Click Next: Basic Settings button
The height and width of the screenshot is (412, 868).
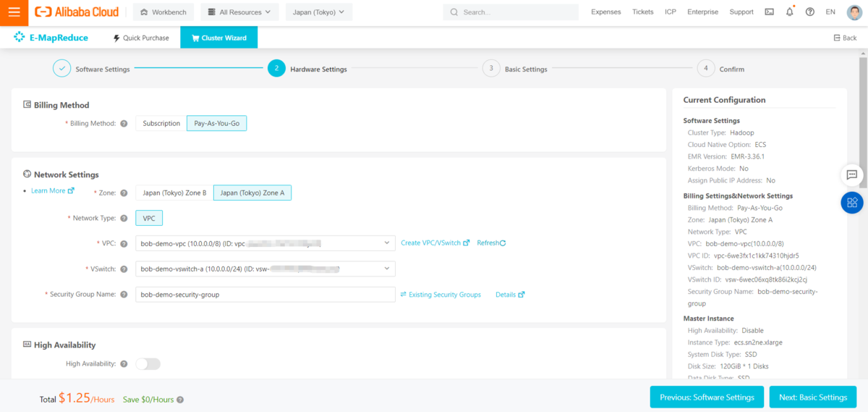coord(813,398)
